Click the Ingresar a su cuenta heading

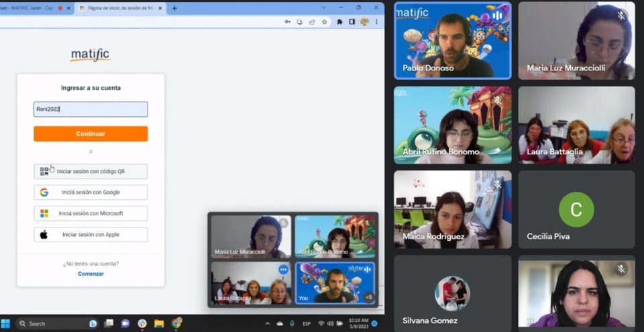91,88
